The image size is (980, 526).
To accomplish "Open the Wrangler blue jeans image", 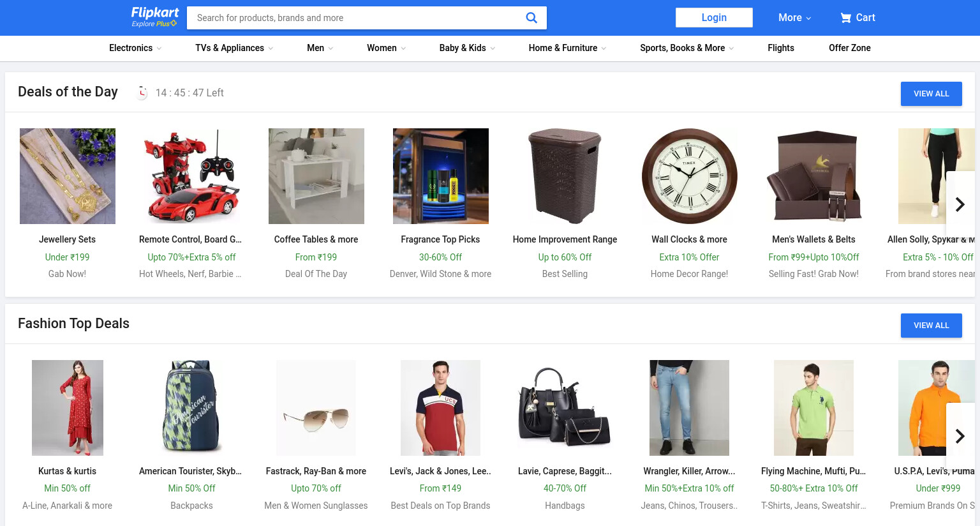I will click(690, 408).
